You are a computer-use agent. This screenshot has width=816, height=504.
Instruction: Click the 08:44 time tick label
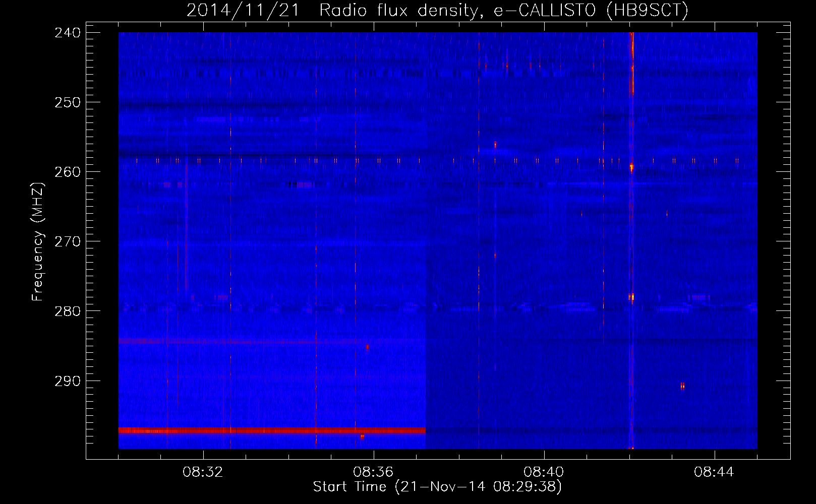pos(714,472)
